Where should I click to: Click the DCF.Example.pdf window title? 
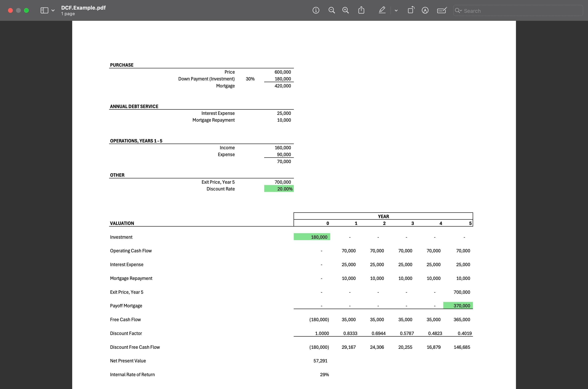(x=83, y=8)
